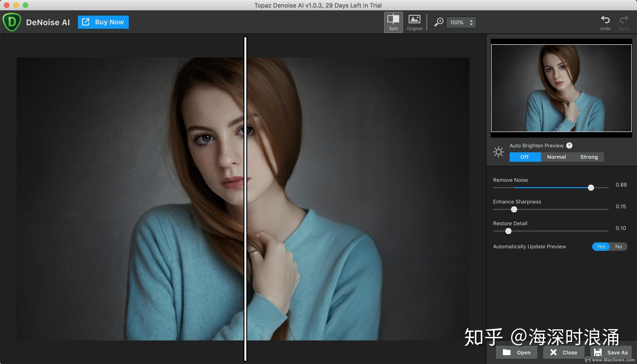Disable automatic preview update with No
637x364 pixels.
pos(619,247)
